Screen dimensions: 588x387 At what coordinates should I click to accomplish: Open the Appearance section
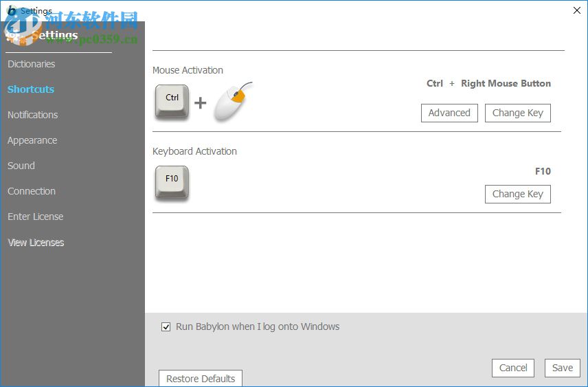coord(32,140)
